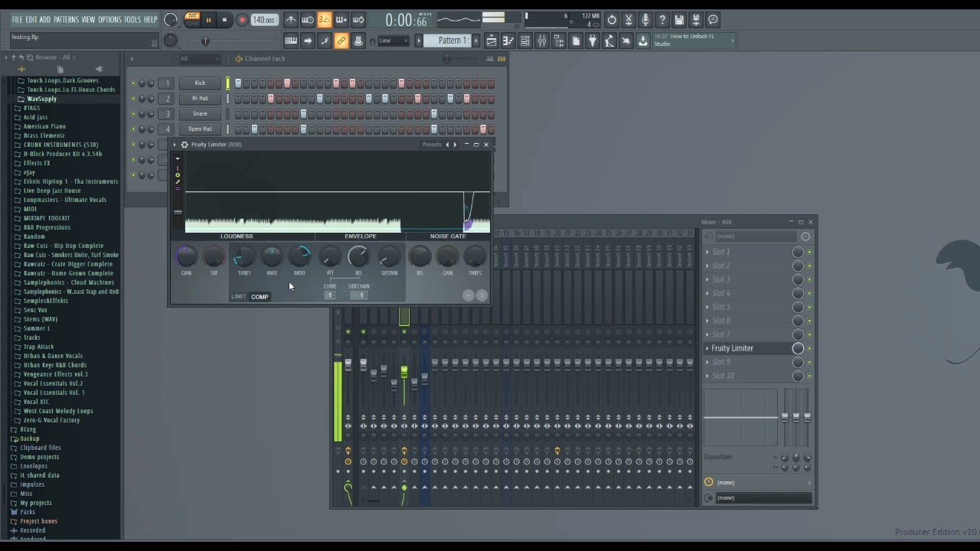This screenshot has width=980, height=551.
Task: Start recording with the record button
Action: 242,21
